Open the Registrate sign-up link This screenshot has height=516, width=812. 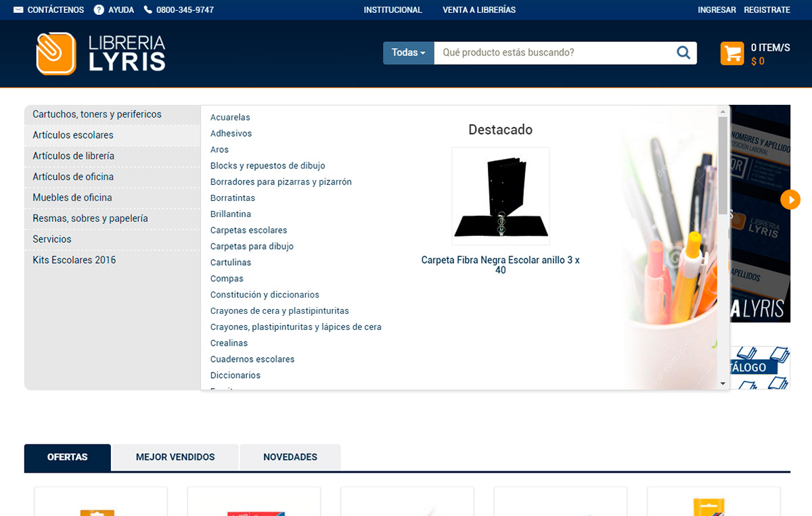pos(767,10)
